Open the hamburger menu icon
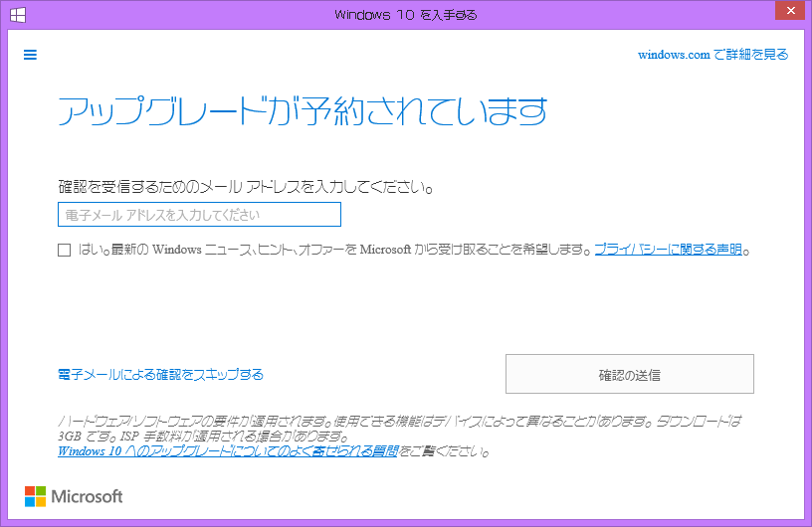This screenshot has width=812, height=527. click(x=30, y=55)
